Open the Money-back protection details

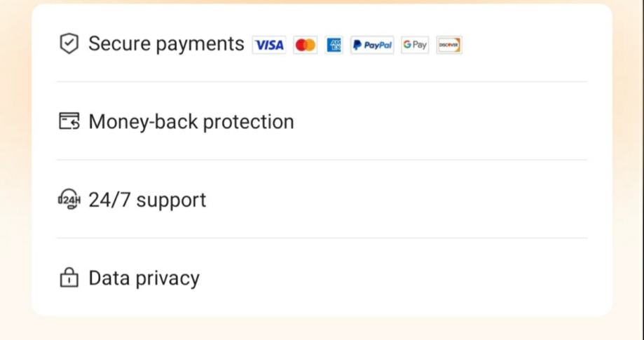pos(191,122)
